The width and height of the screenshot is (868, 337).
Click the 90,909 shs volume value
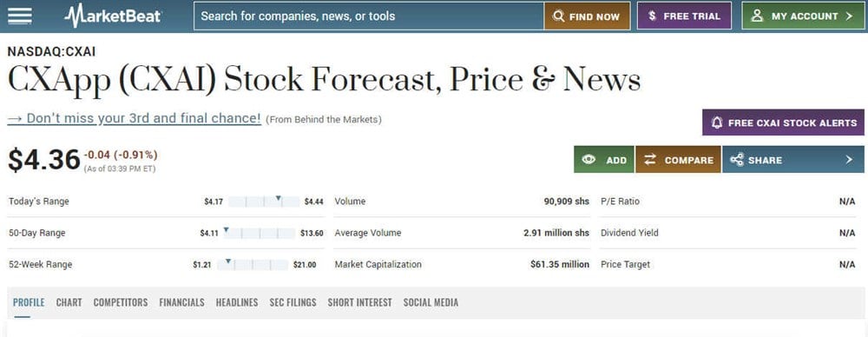coord(566,202)
